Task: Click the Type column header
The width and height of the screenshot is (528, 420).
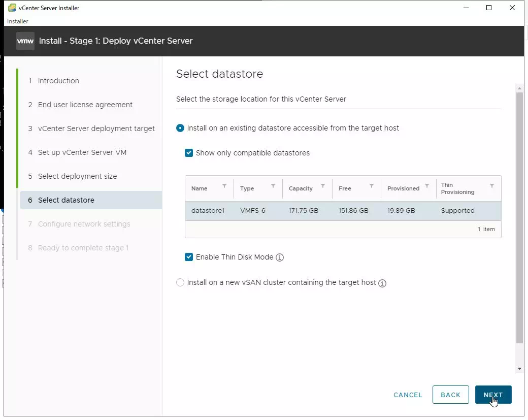Action: click(247, 188)
